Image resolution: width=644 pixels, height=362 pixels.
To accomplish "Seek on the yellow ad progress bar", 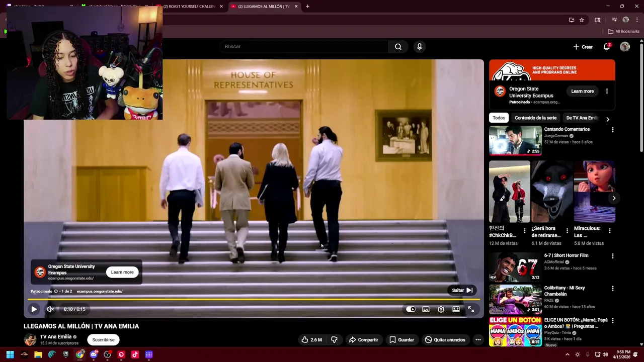I will (x=254, y=300).
